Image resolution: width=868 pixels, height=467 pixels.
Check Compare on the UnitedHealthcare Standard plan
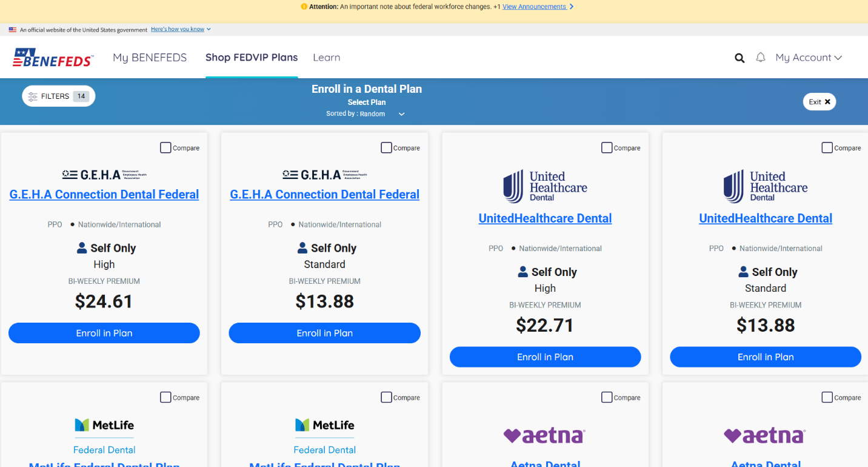point(827,147)
